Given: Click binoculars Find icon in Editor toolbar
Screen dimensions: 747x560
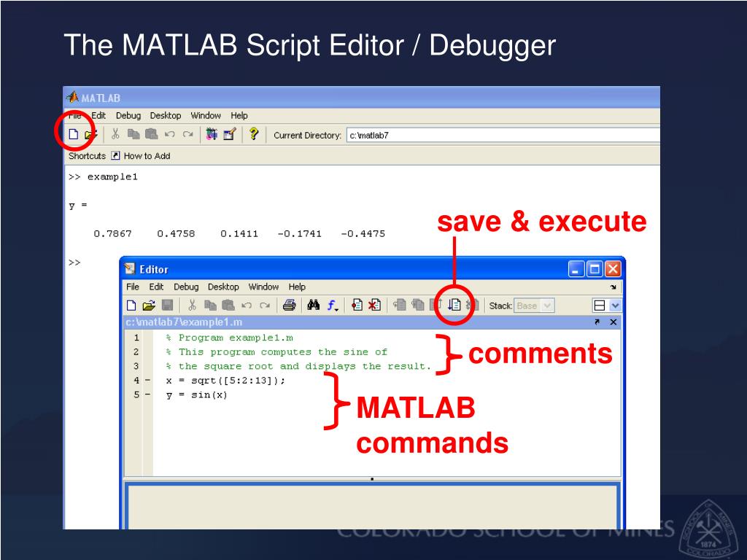Looking at the screenshot, I should (x=314, y=306).
